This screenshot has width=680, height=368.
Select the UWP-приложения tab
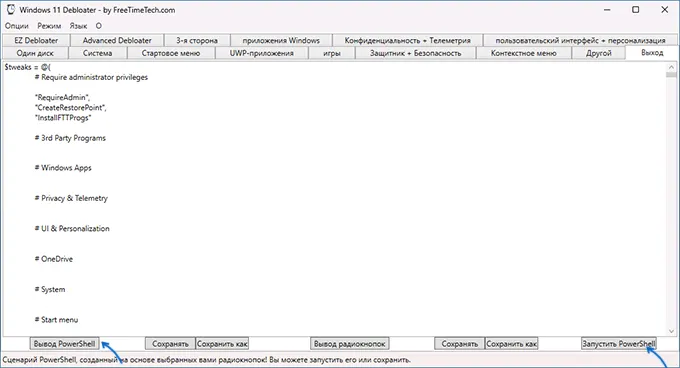(x=262, y=53)
